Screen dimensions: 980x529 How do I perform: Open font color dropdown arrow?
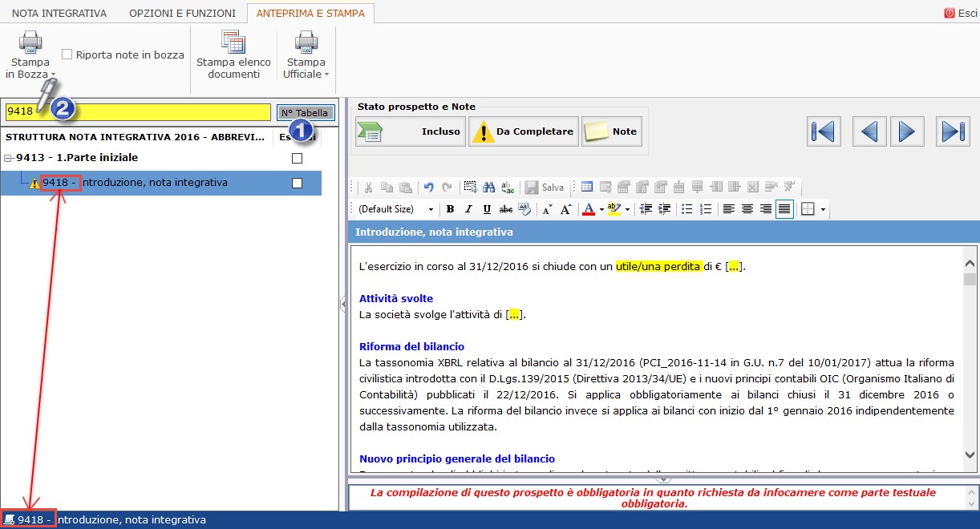pos(601,209)
